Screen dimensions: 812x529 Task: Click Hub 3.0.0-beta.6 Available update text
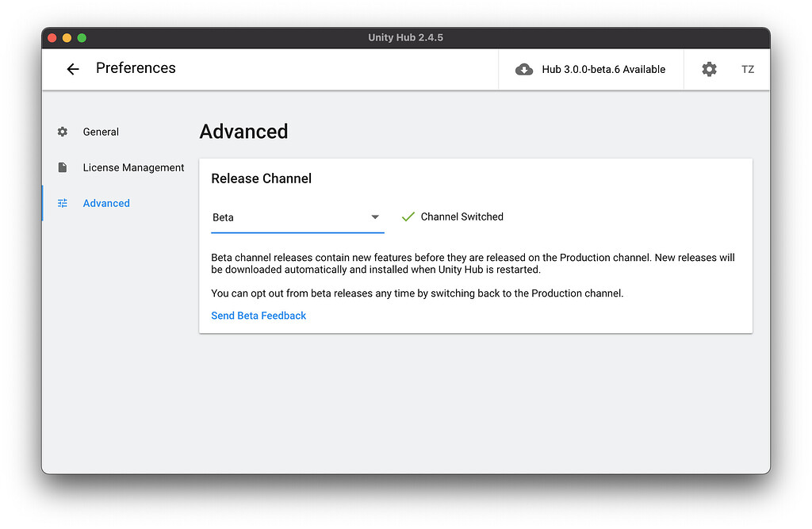[x=603, y=69]
